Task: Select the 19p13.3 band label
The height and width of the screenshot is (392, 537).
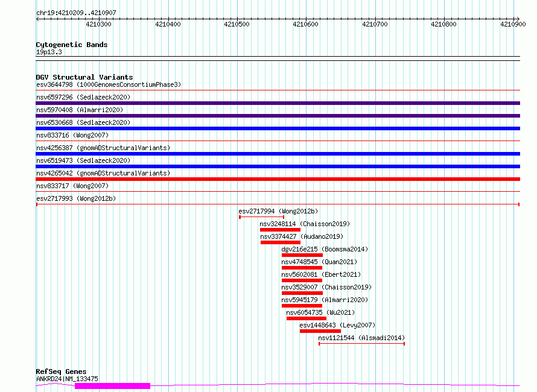Action: point(49,52)
